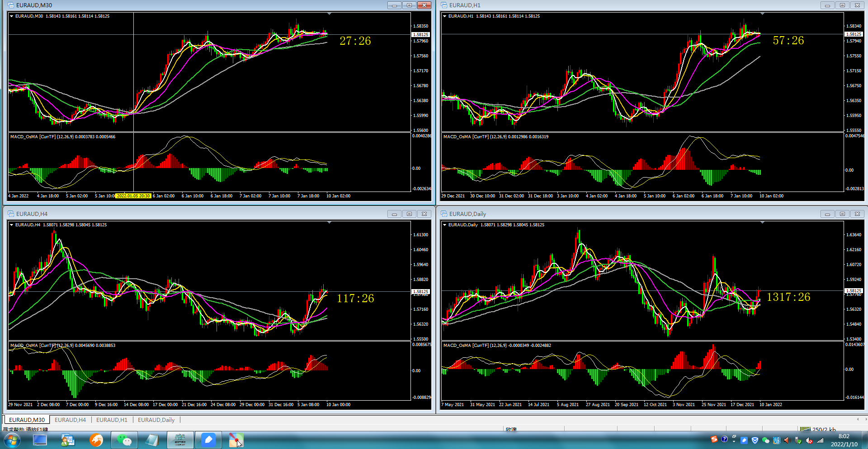Minimize the EURAUD,M30 chart window
868x449 pixels.
coord(394,5)
